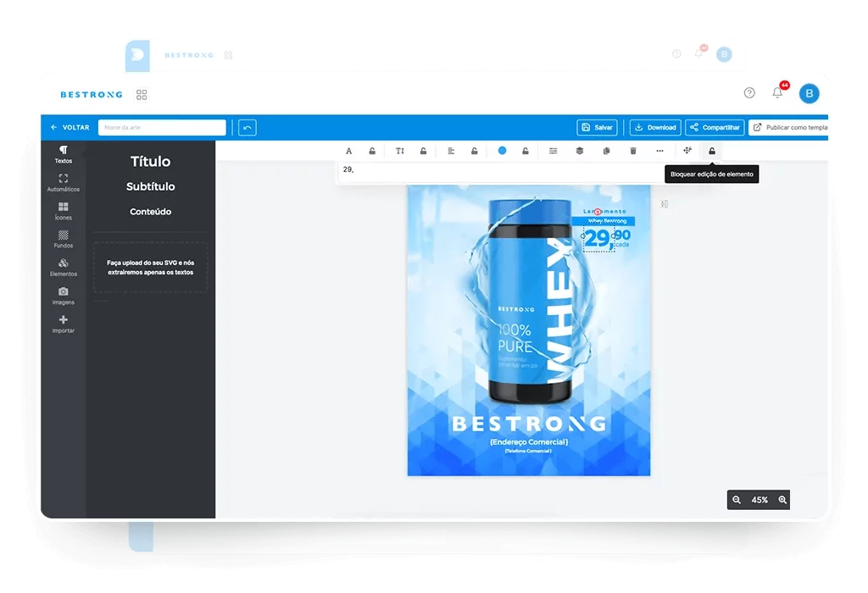The height and width of the screenshot is (593, 868).
Task: Select the BESTRONG title on poster
Action: coord(529,424)
